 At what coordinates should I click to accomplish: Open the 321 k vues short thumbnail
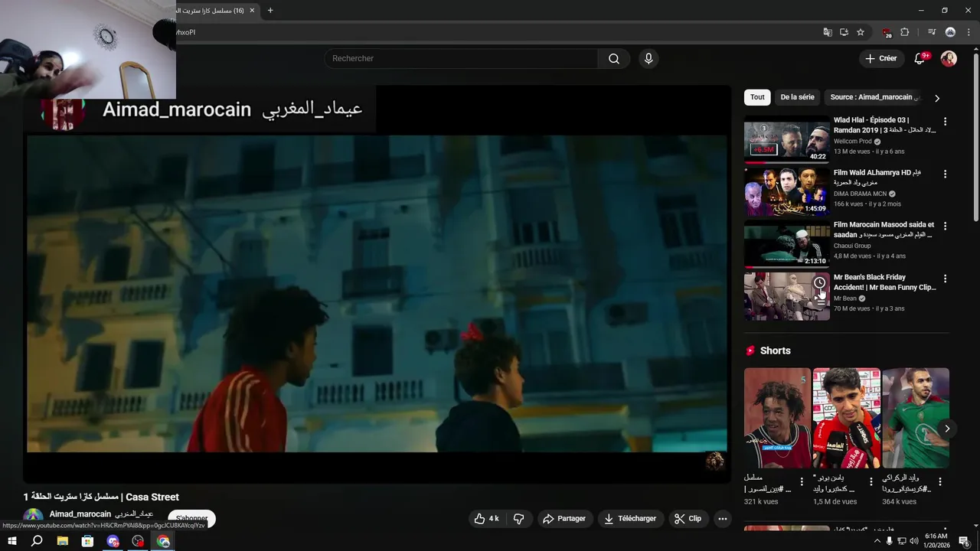tap(777, 418)
